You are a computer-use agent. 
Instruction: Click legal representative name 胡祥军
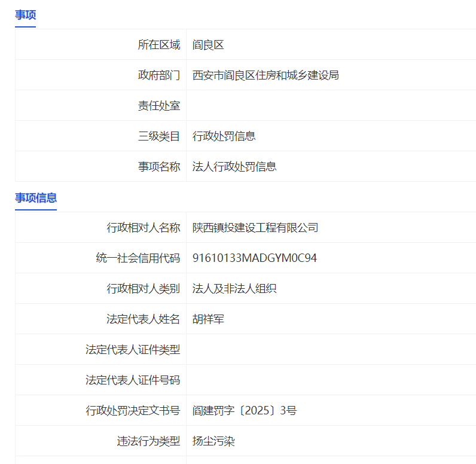tap(208, 319)
